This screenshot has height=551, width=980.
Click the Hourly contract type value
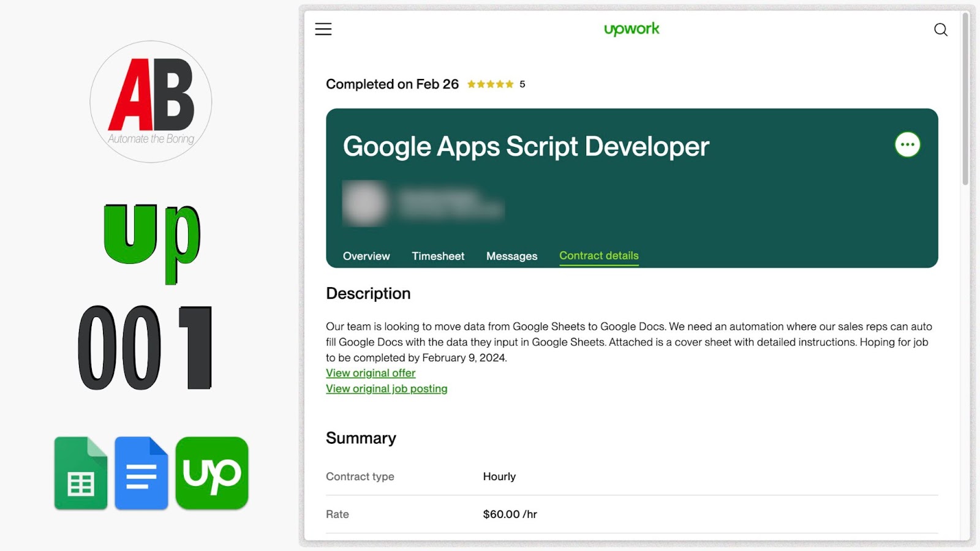499,476
